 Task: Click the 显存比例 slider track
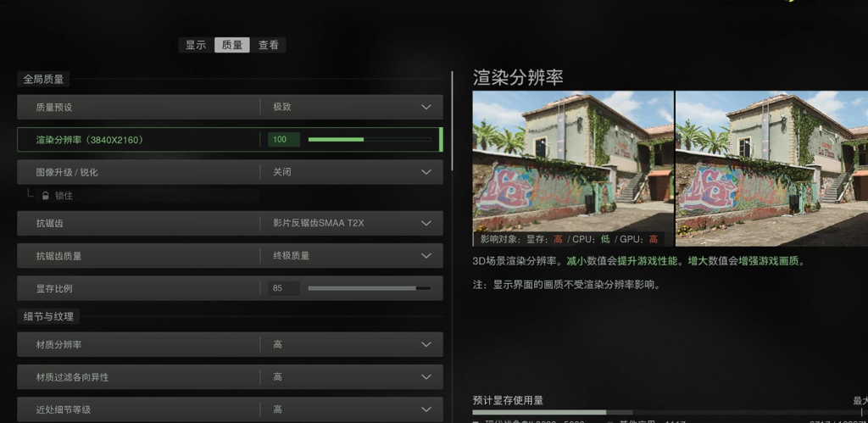[x=369, y=288]
